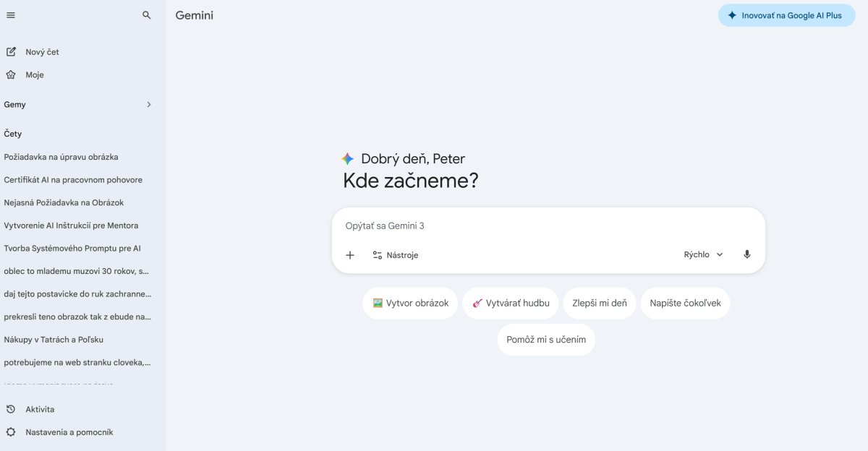Select the Vytvárať hudbu suggestion chip
This screenshot has width=868, height=451.
511,304
